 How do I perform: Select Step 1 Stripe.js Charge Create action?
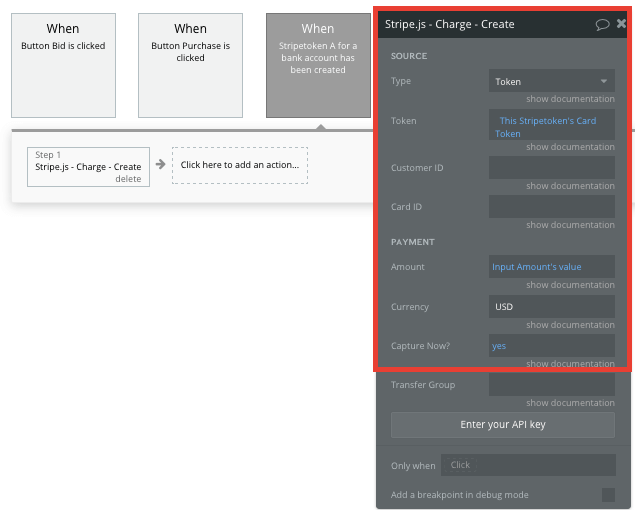(88, 167)
